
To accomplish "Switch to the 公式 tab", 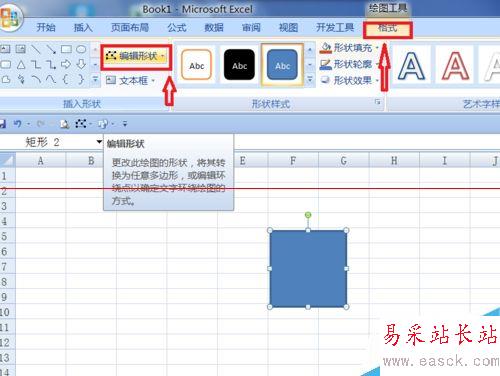I will [x=177, y=27].
